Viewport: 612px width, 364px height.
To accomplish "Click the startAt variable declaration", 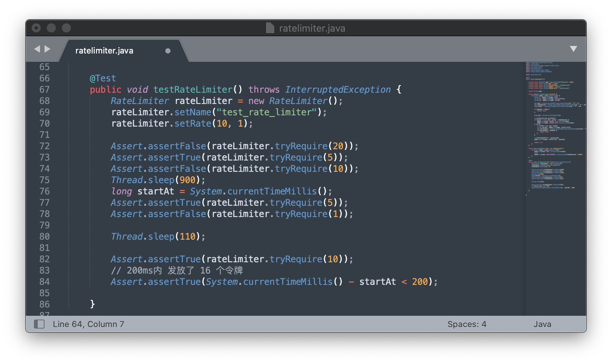I will click(x=156, y=191).
